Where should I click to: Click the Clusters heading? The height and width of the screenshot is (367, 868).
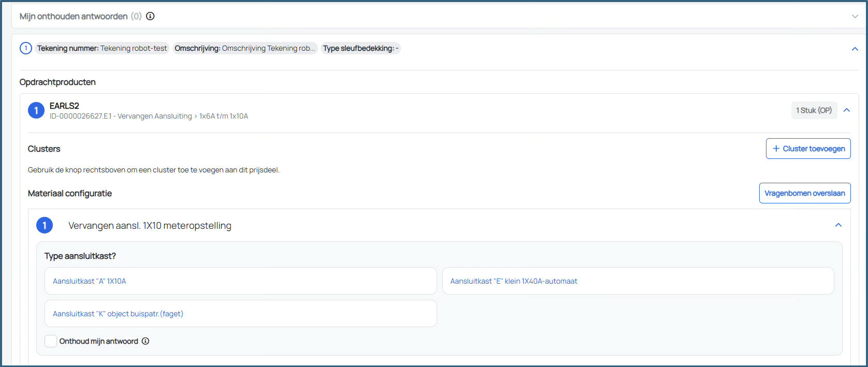click(x=44, y=149)
